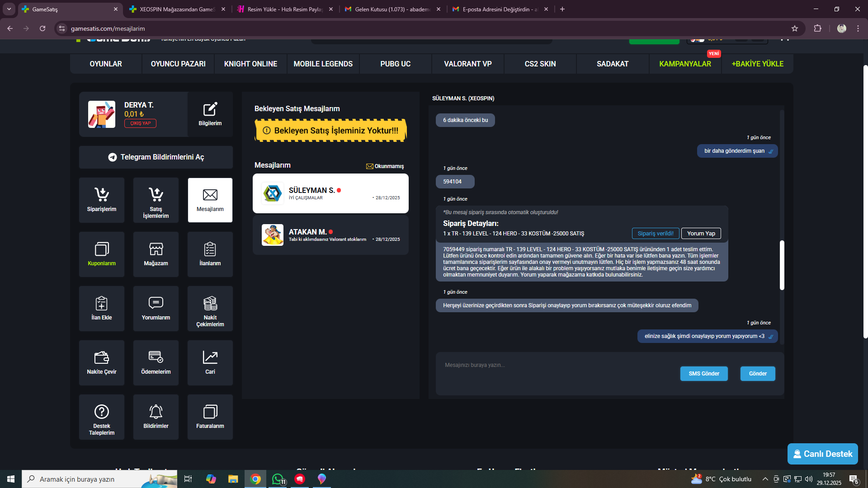
Task: Open Cari chart tile
Action: [210, 362]
